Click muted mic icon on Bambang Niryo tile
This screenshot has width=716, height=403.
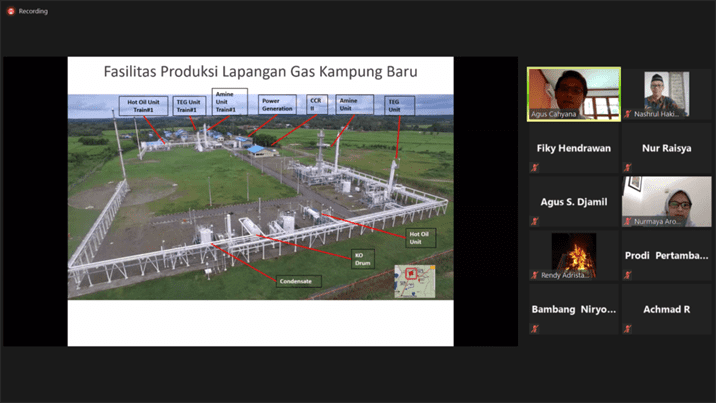click(x=535, y=329)
